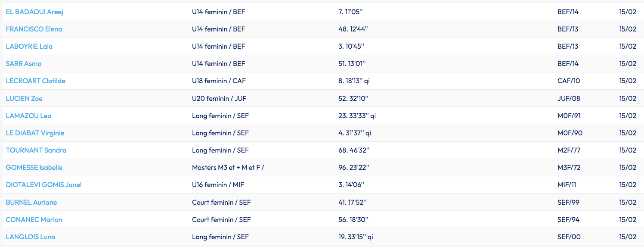View LE DIABAT Virginie athlete page

[35, 133]
